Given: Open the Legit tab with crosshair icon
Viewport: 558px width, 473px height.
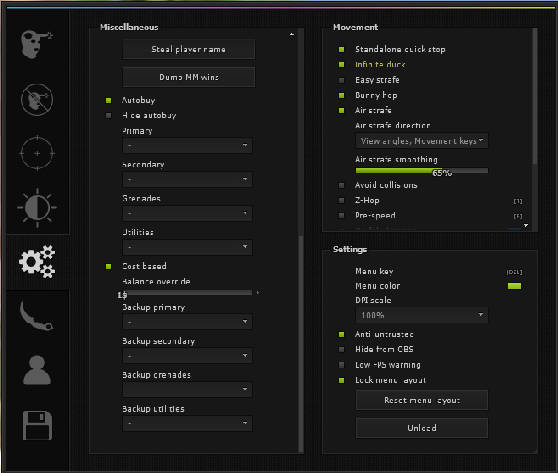Looking at the screenshot, I should coord(37,153).
